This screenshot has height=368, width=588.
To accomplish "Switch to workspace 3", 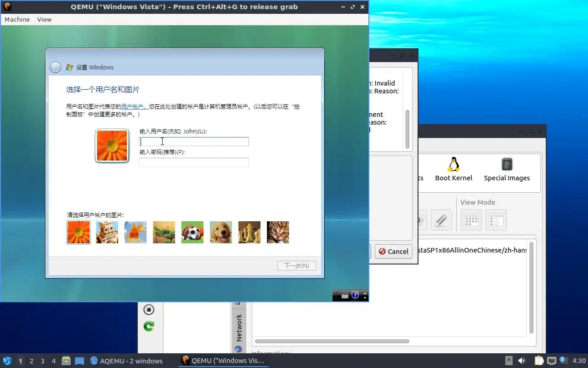I will point(42,361).
